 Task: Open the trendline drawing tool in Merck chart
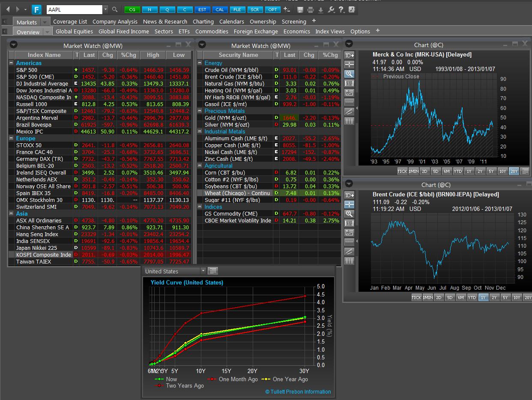(x=349, y=112)
